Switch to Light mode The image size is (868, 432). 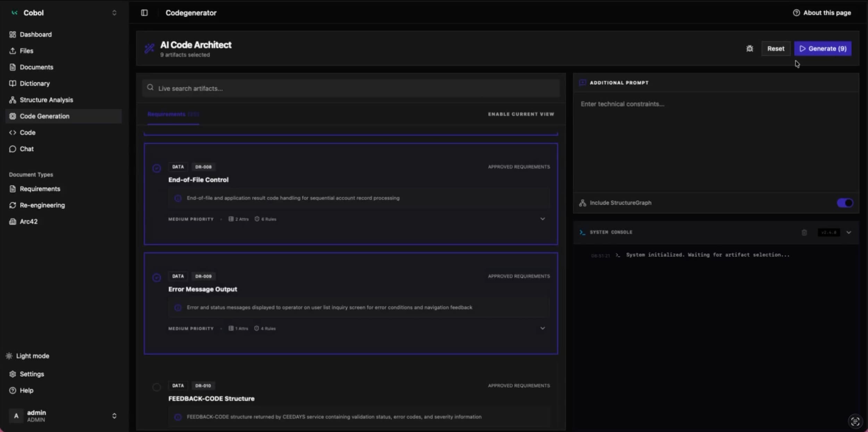point(28,356)
